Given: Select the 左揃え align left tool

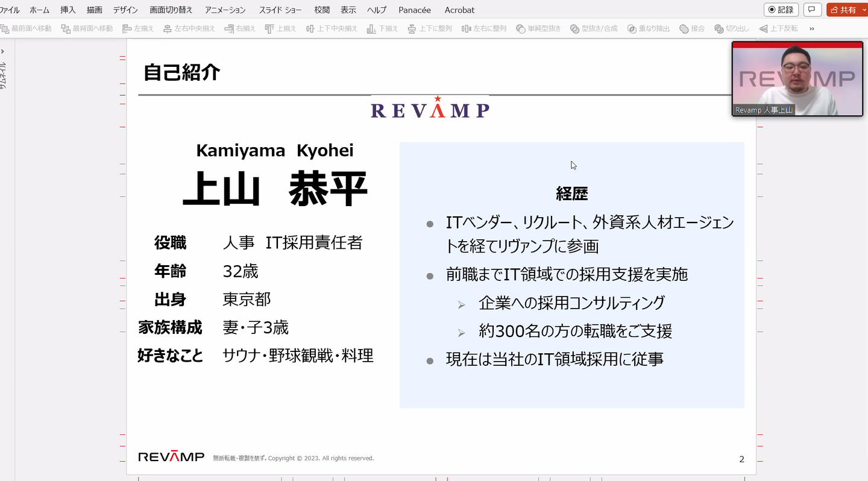Looking at the screenshot, I should coord(127,28).
